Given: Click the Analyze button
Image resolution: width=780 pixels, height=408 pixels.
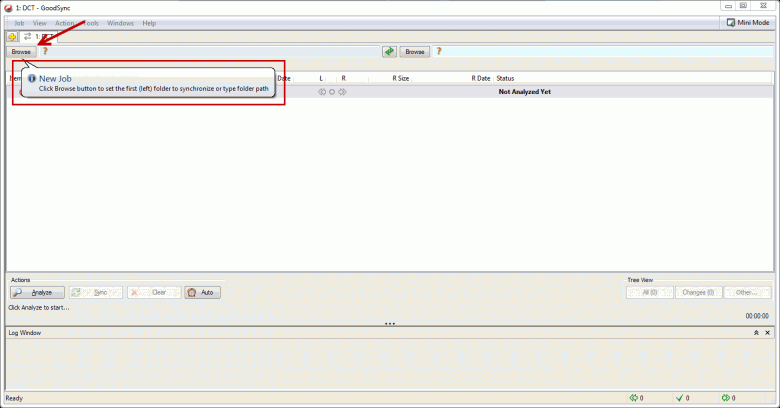Looking at the screenshot, I should pos(37,293).
